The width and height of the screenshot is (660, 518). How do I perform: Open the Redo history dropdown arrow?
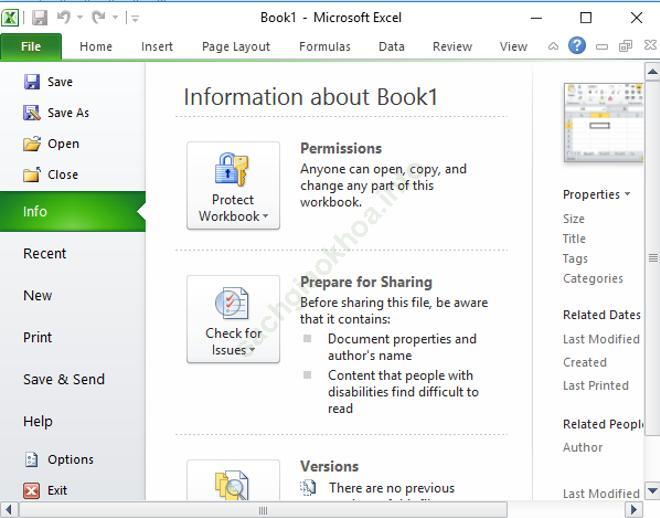pos(115,18)
